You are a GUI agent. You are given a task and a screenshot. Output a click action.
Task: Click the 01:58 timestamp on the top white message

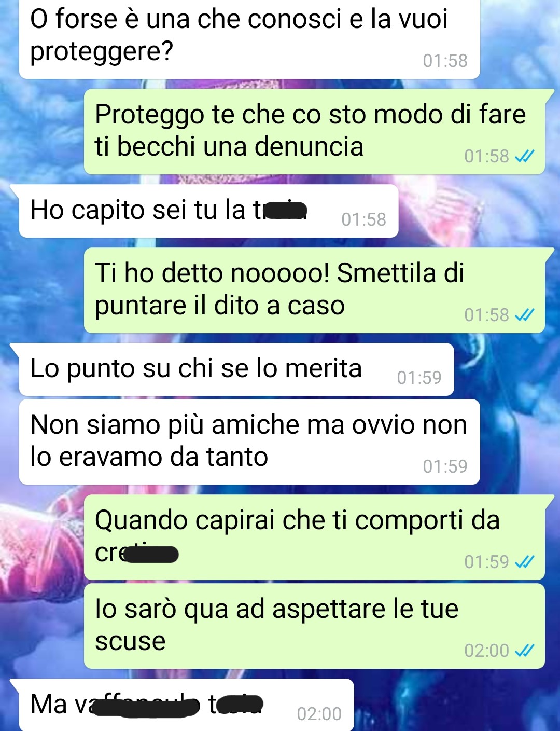tap(445, 61)
